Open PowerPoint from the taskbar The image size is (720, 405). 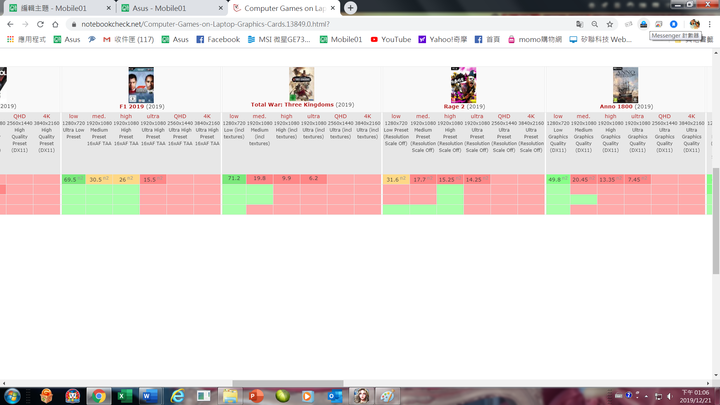(x=256, y=396)
